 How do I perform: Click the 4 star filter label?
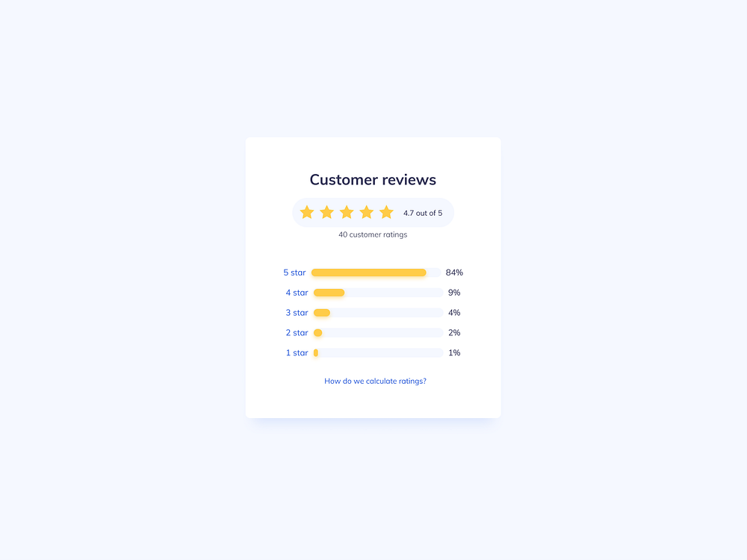pos(296,293)
